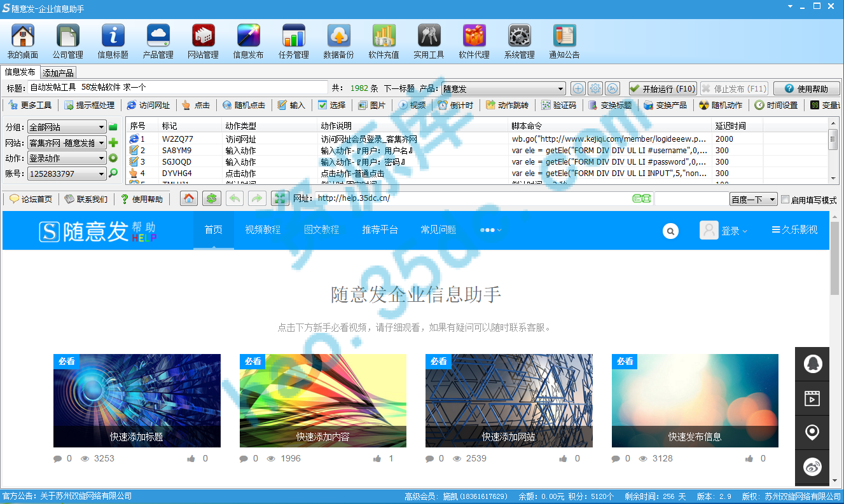Click the location pin icon in side panel
The height and width of the screenshot is (504, 844).
(x=813, y=433)
